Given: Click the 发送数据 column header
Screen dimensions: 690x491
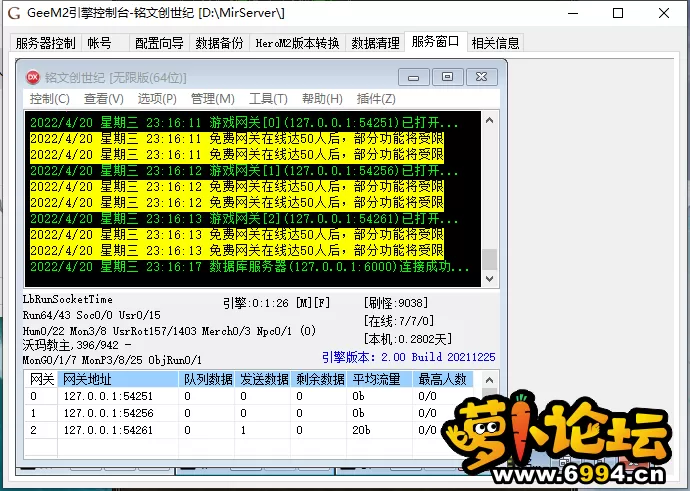Looking at the screenshot, I should coord(263,379).
